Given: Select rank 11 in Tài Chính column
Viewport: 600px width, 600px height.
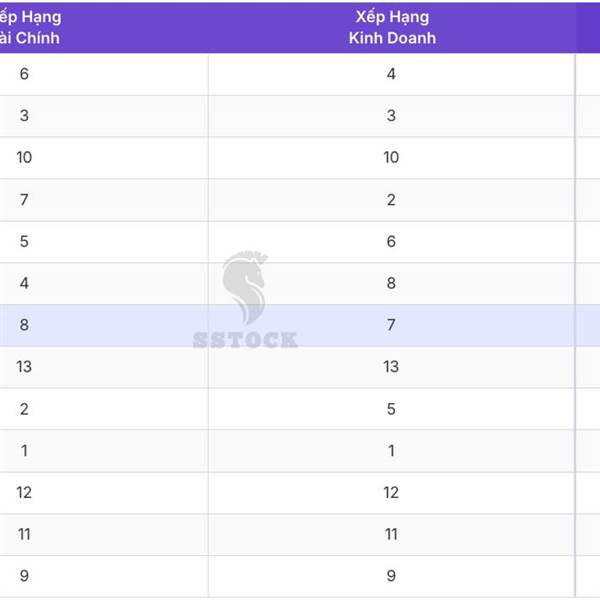Looking at the screenshot, I should pyautogui.click(x=24, y=534).
